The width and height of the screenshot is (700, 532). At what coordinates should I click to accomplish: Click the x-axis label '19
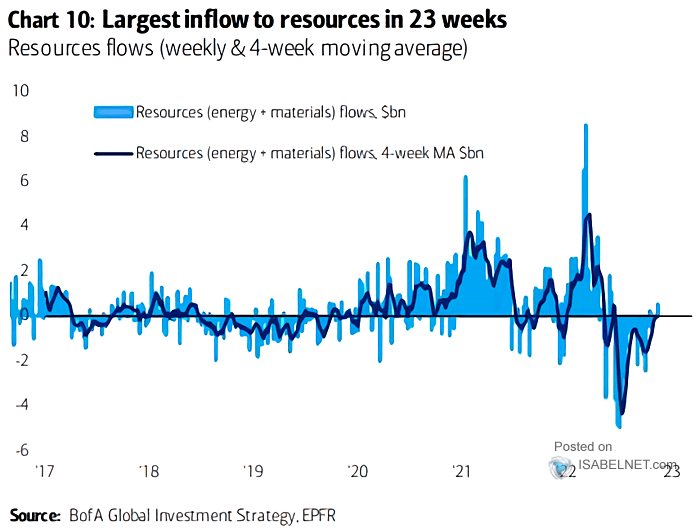[x=253, y=471]
